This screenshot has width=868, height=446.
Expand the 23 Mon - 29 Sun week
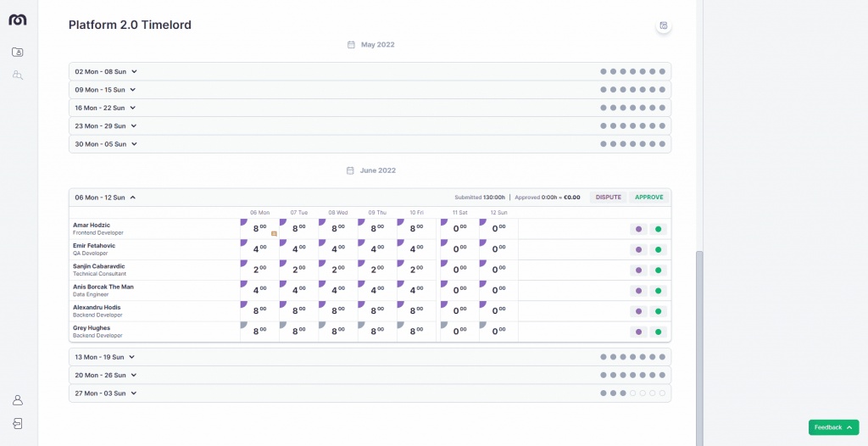(370, 125)
